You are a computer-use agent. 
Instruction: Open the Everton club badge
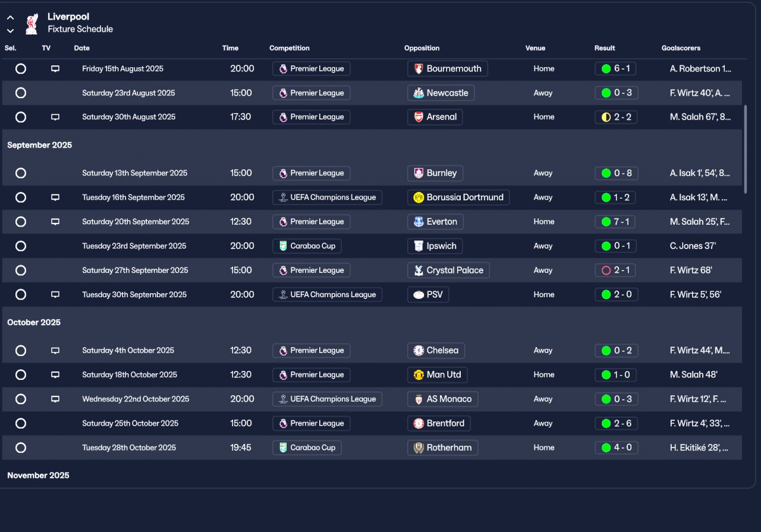point(419,222)
